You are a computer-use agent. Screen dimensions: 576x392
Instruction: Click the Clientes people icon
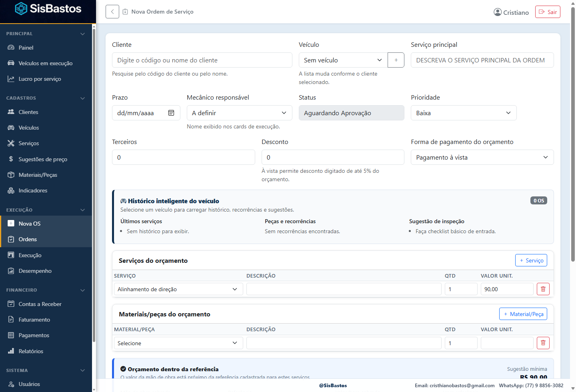(11, 112)
